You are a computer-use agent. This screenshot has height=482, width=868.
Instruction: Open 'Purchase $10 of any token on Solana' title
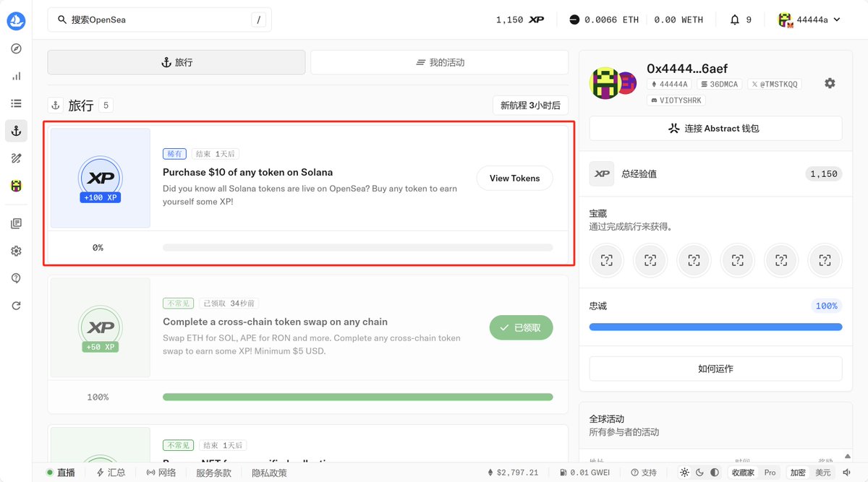248,173
